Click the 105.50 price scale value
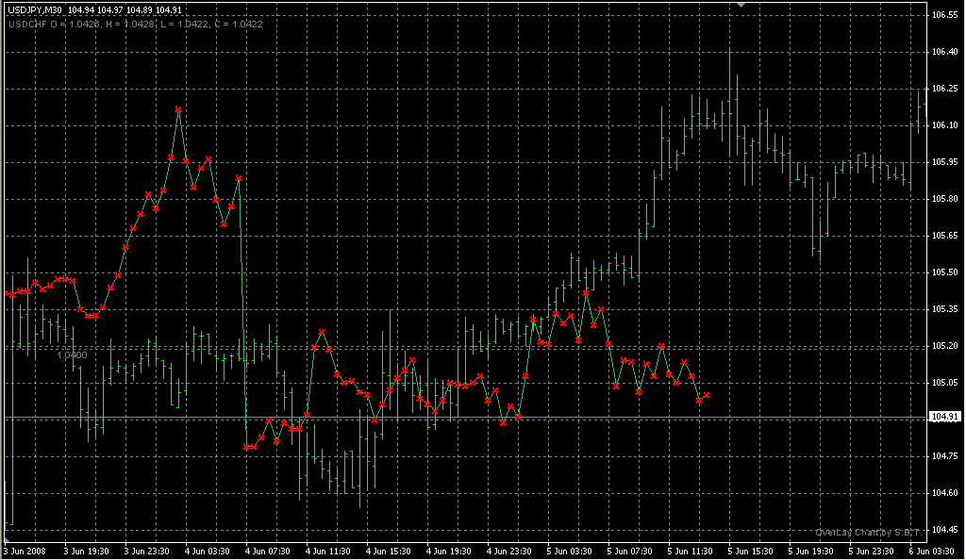Image resolution: width=966 pixels, height=560 pixels. (944, 272)
